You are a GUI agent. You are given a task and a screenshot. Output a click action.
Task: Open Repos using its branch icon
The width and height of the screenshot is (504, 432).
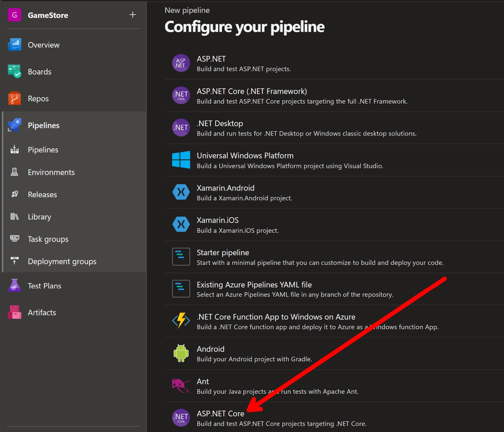coord(14,98)
